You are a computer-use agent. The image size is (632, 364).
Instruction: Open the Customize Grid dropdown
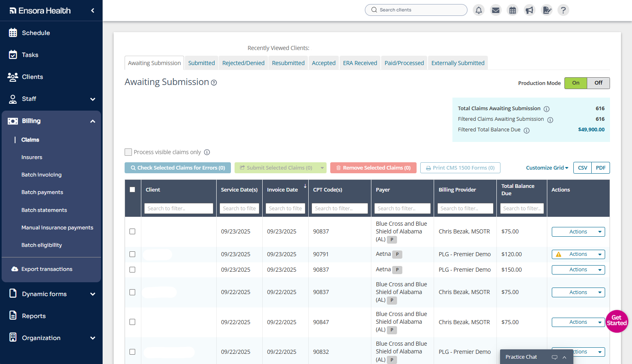click(547, 168)
